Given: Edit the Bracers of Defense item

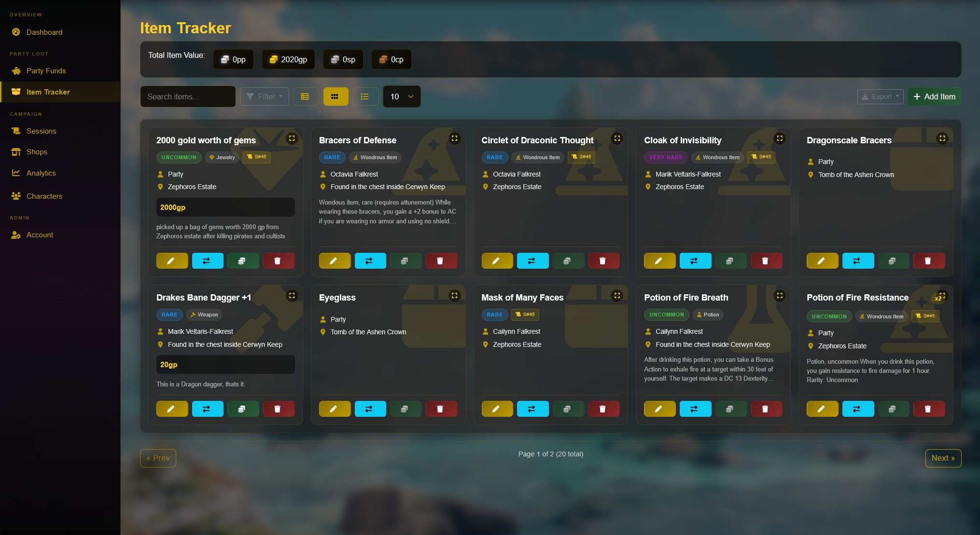Looking at the screenshot, I should pyautogui.click(x=335, y=261).
